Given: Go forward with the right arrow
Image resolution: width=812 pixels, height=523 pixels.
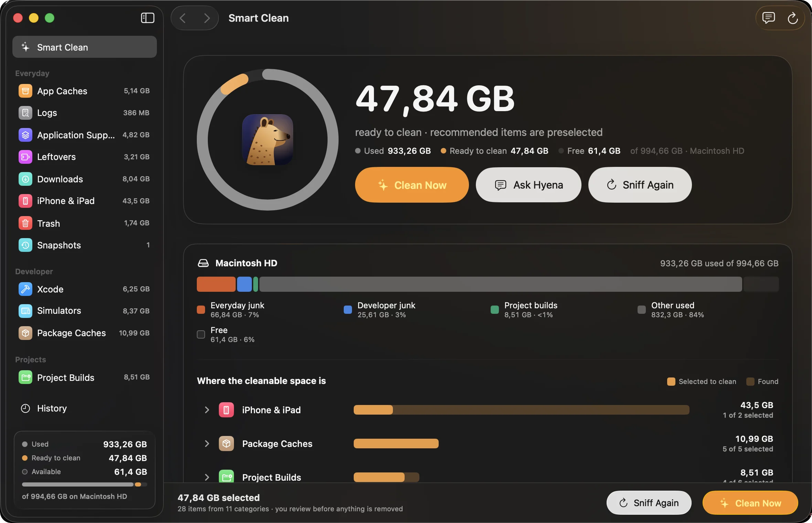Looking at the screenshot, I should coord(207,18).
